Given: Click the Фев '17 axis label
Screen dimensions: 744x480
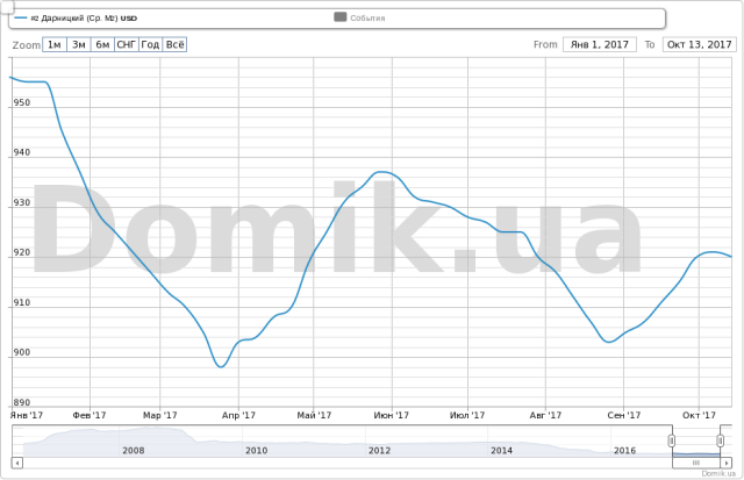Looking at the screenshot, I should (x=89, y=415).
